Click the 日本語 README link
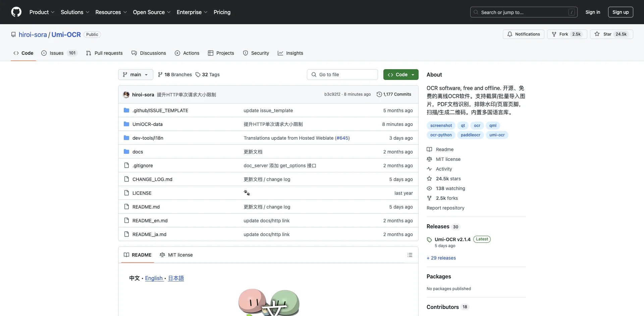Viewport: 644px width, 316px height. [x=176, y=278]
